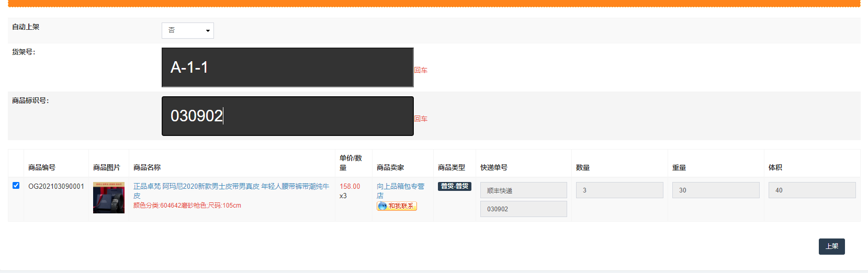Click the 商品标识号 input field with 030902
This screenshot has height=273, width=868.
(x=287, y=116)
